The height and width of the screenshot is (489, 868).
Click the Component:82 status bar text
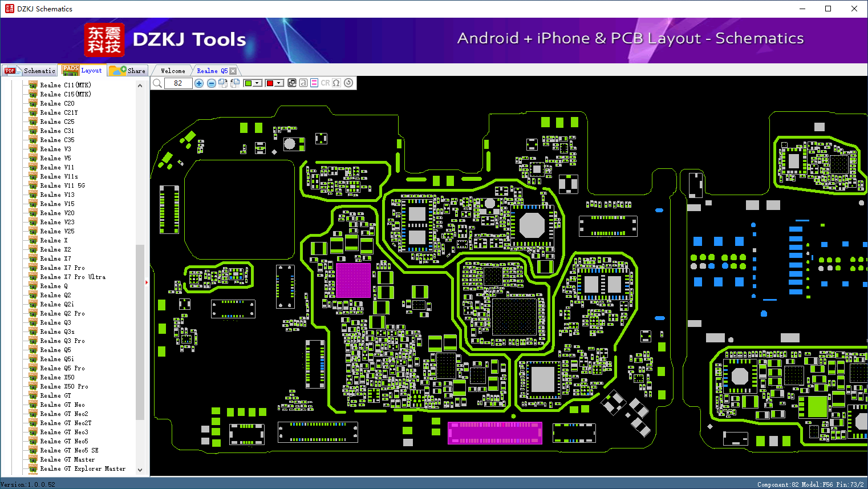pos(778,484)
